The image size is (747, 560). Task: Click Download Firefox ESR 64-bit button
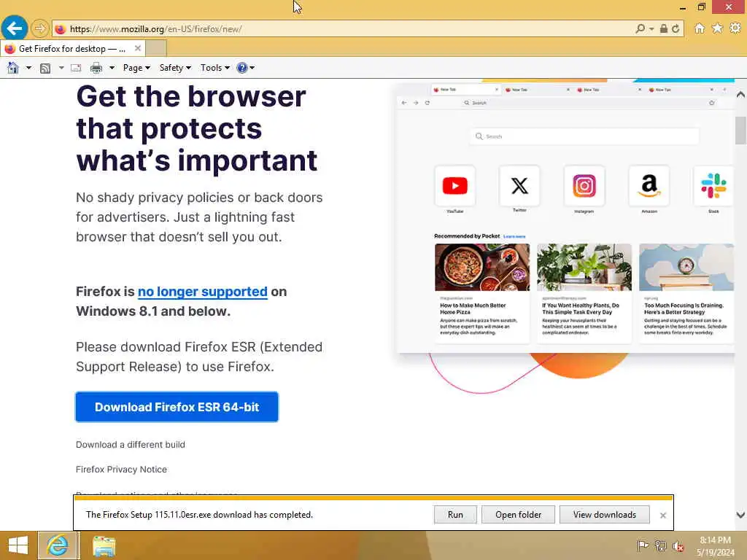(177, 407)
